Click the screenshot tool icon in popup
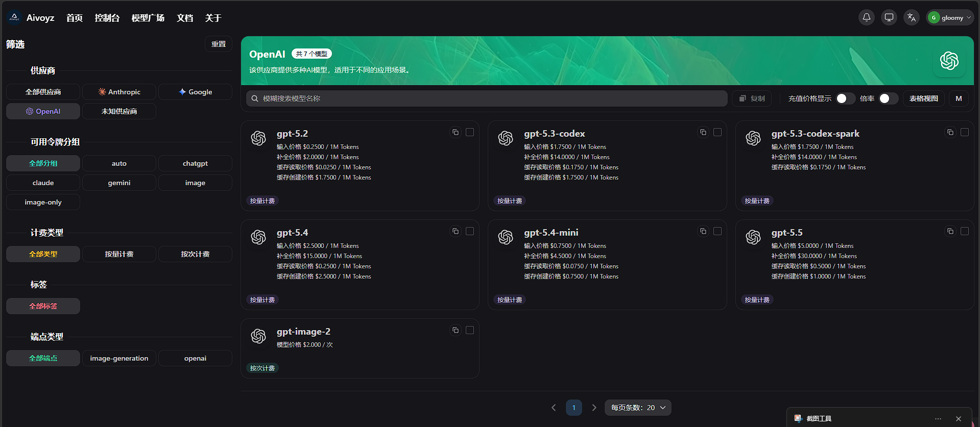The height and width of the screenshot is (427, 980). 798,418
